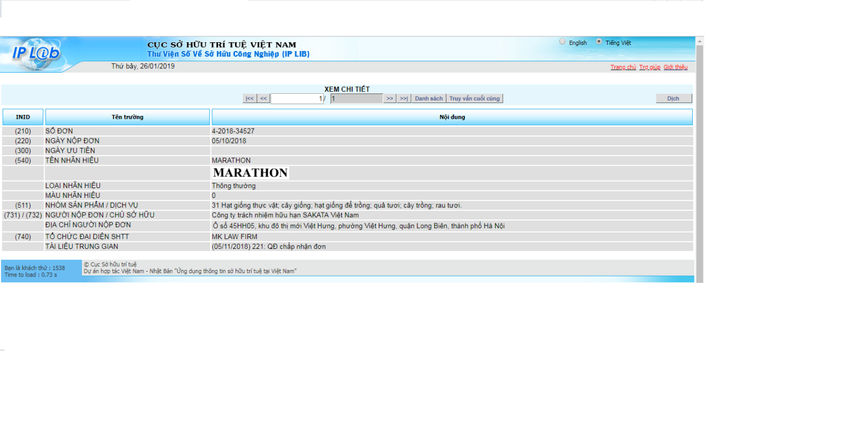Screen dimensions: 868x438
Task: Open the Trợ giúp link
Action: click(x=650, y=67)
